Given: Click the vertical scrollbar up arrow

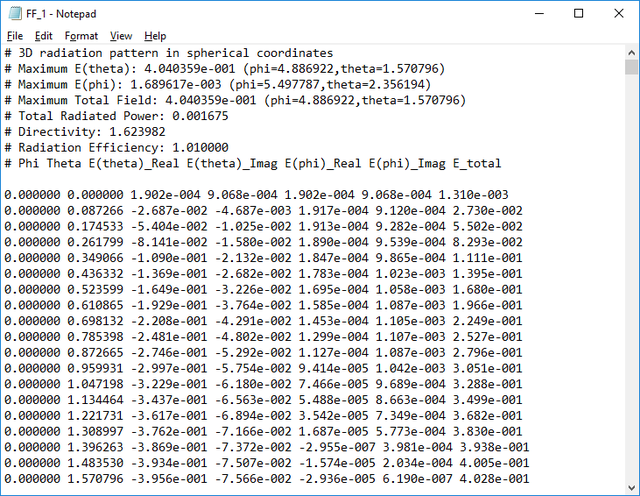Looking at the screenshot, I should pyautogui.click(x=631, y=53).
